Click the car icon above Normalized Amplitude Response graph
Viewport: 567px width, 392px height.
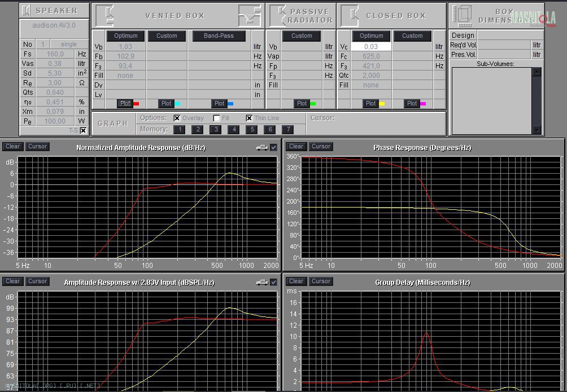pyautogui.click(x=262, y=147)
